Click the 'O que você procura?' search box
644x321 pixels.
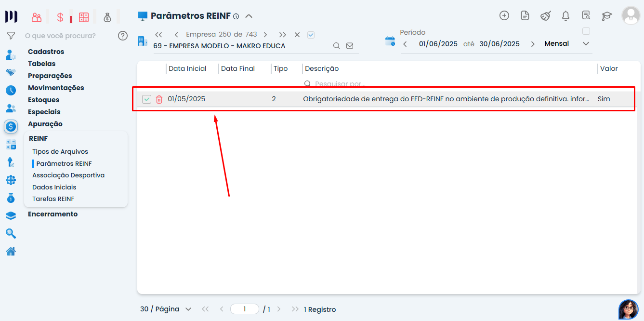[60, 36]
